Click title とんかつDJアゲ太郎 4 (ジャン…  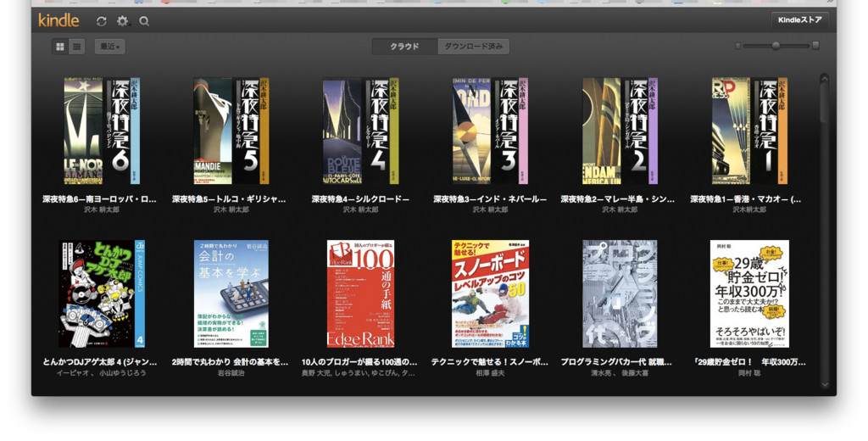pyautogui.click(x=100, y=362)
